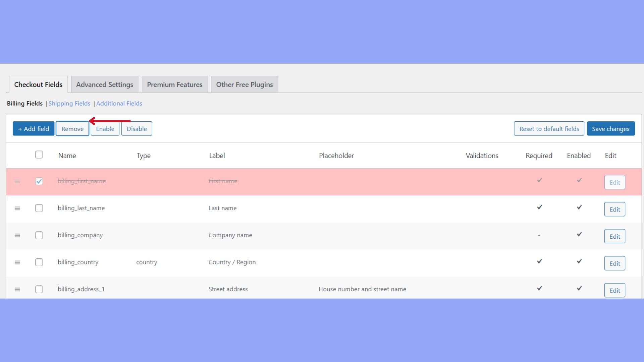Viewport: 644px width, 362px height.
Task: Check the billing_last_name checkbox
Action: (39, 208)
